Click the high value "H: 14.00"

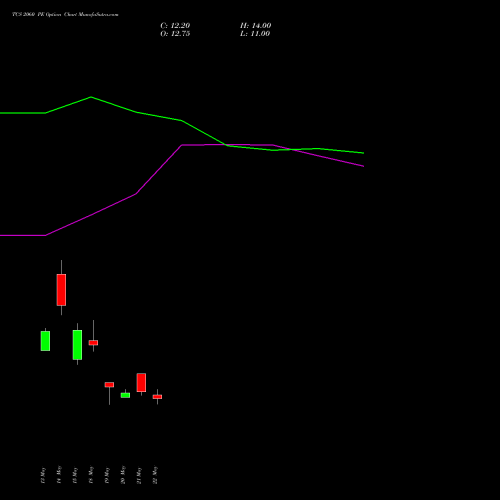point(255,26)
